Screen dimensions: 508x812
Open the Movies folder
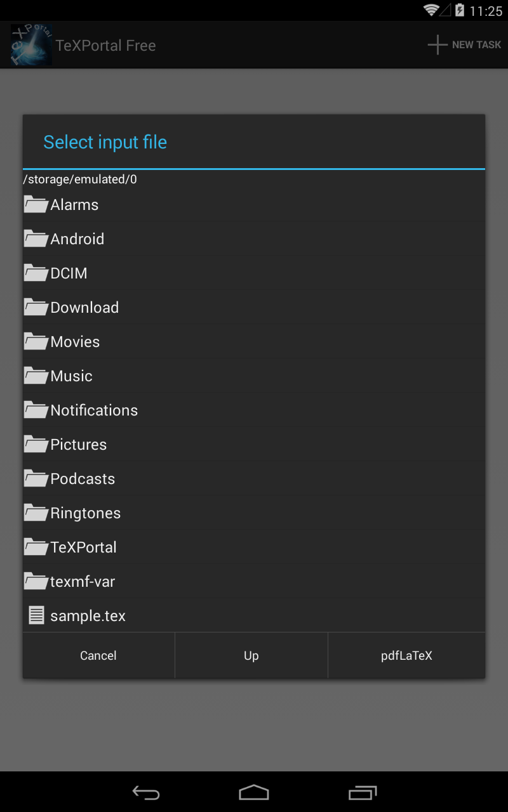tap(75, 342)
